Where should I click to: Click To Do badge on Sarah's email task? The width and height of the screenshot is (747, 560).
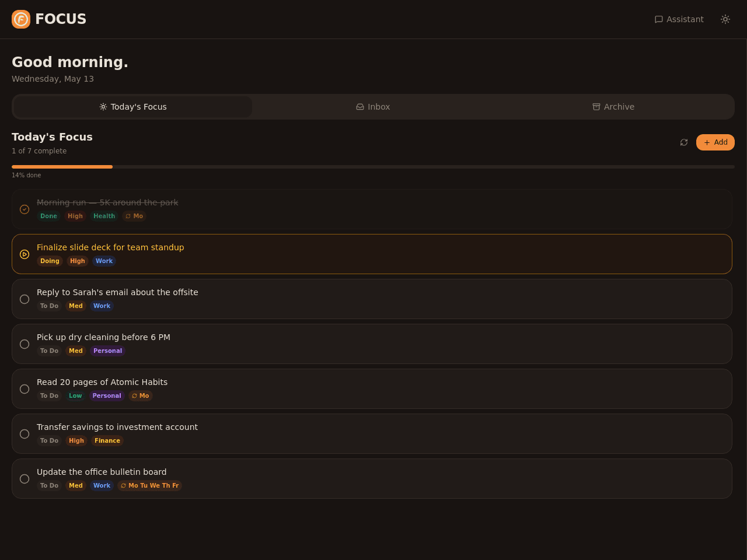pos(49,306)
